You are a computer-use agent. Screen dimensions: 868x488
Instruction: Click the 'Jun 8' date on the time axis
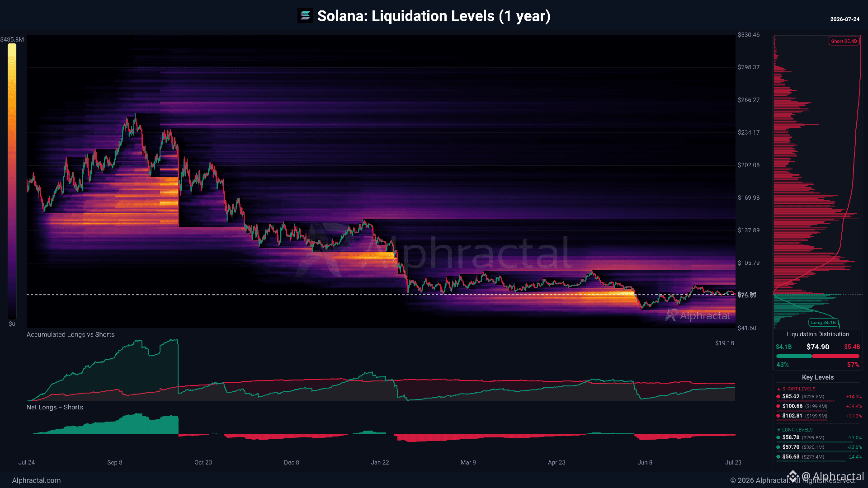pos(645,463)
